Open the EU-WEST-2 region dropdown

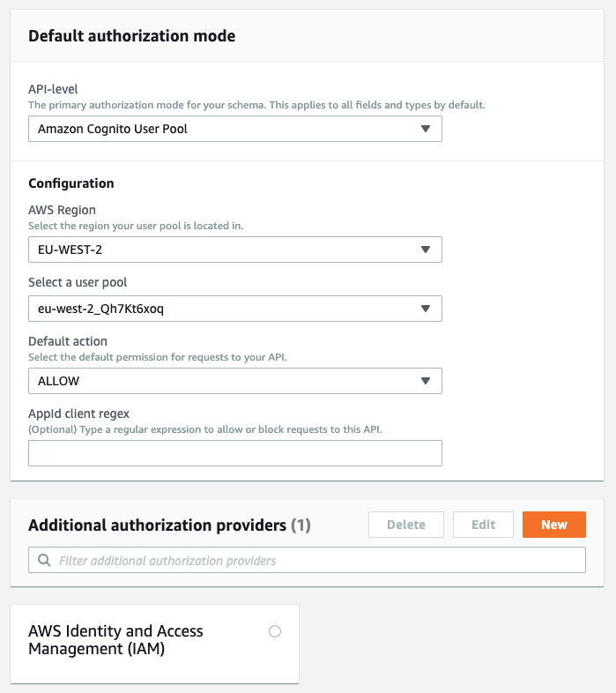pyautogui.click(x=235, y=250)
